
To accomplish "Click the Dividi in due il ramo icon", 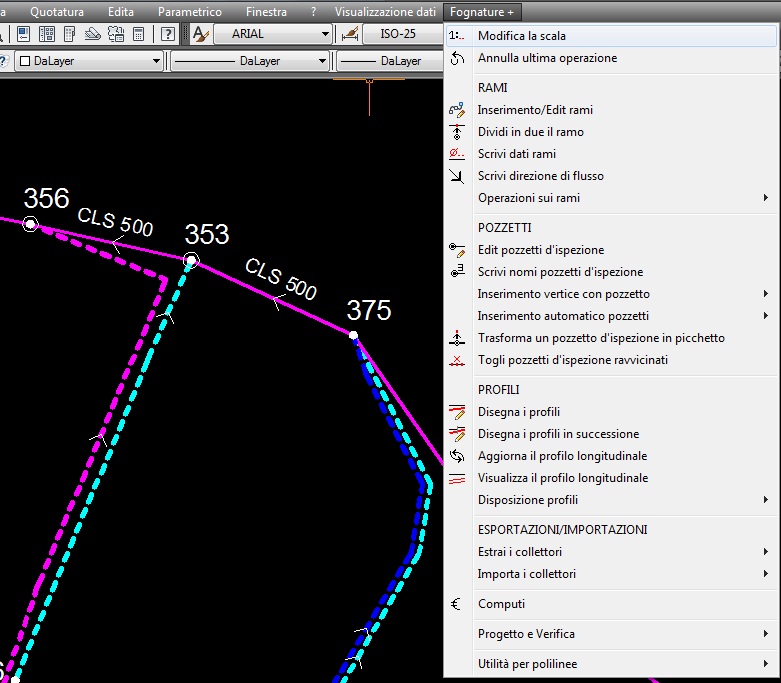I will (x=457, y=132).
